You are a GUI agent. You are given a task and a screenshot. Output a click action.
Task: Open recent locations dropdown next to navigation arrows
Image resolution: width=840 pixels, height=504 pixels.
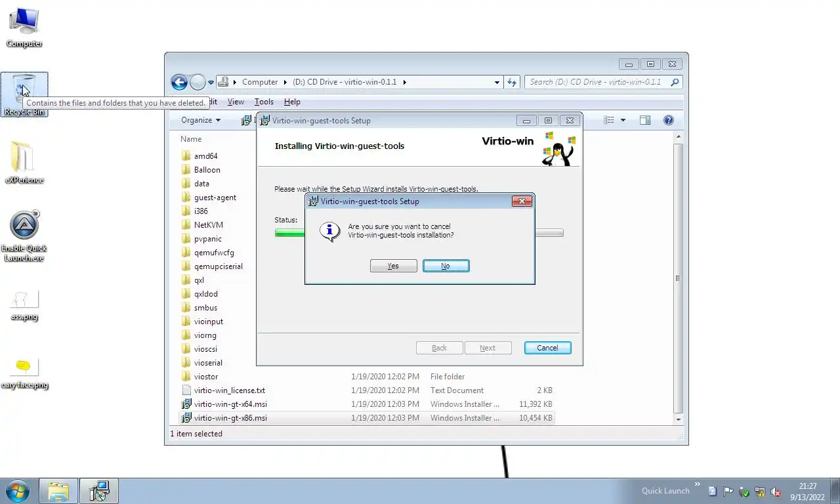coord(211,83)
